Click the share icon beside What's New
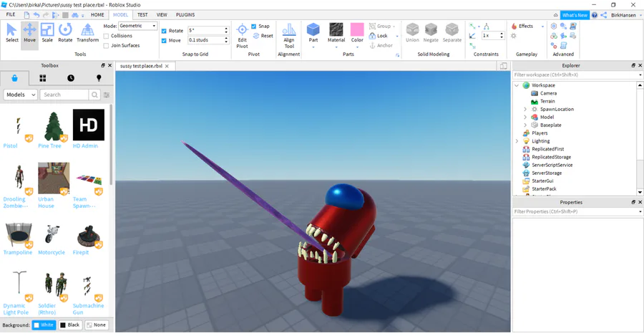Image resolution: width=644 pixels, height=336 pixels. click(603, 15)
